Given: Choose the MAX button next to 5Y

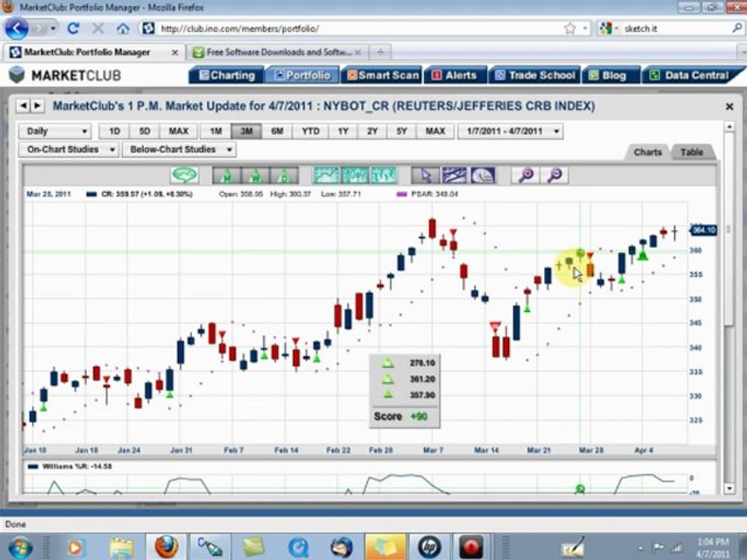Looking at the screenshot, I should click(435, 131).
